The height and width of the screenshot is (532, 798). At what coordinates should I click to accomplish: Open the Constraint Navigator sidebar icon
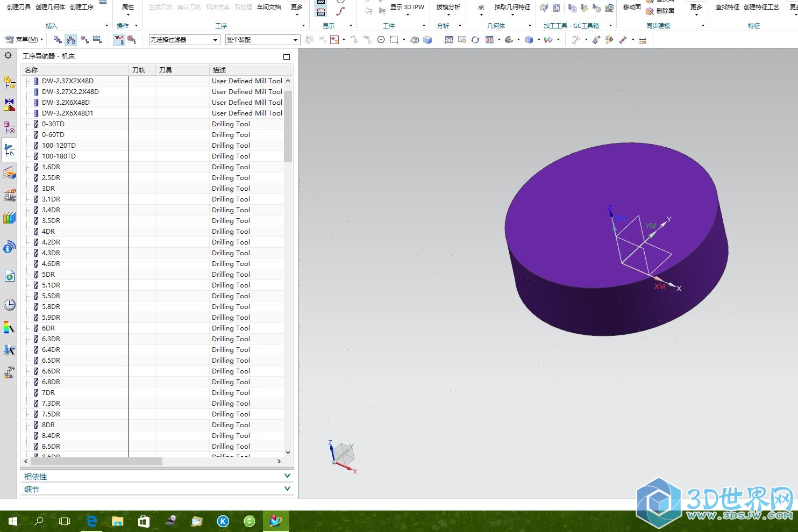pos(9,105)
